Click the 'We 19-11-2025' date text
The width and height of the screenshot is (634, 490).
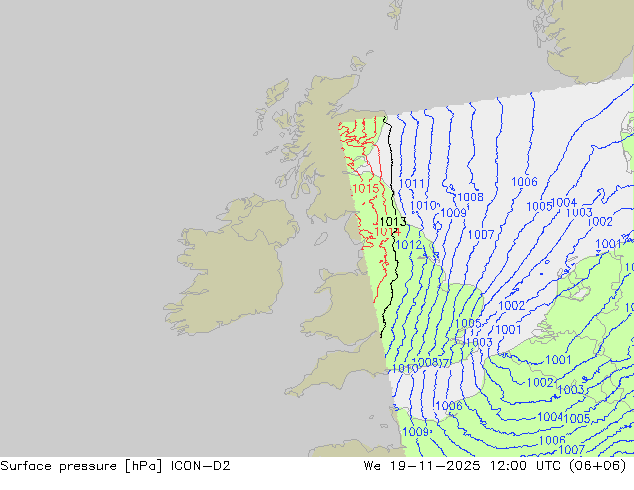coord(422,466)
